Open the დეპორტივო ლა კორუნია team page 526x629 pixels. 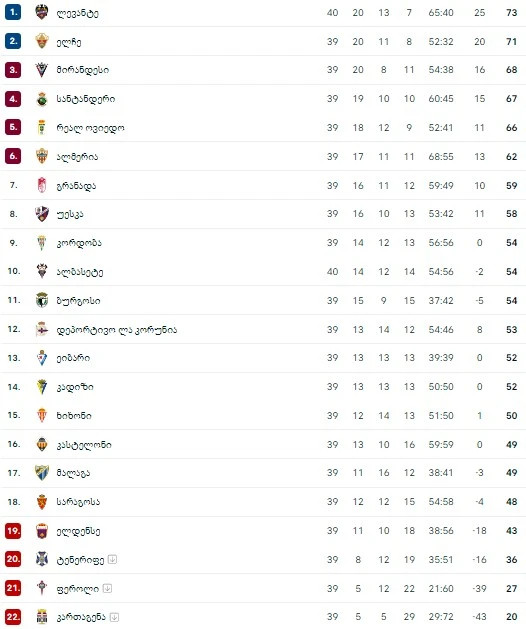[116, 330]
